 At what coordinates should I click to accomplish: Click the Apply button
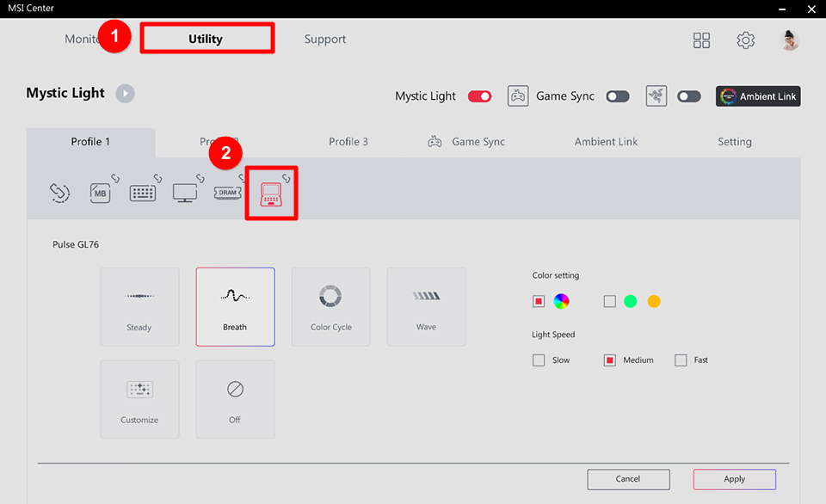(x=734, y=479)
